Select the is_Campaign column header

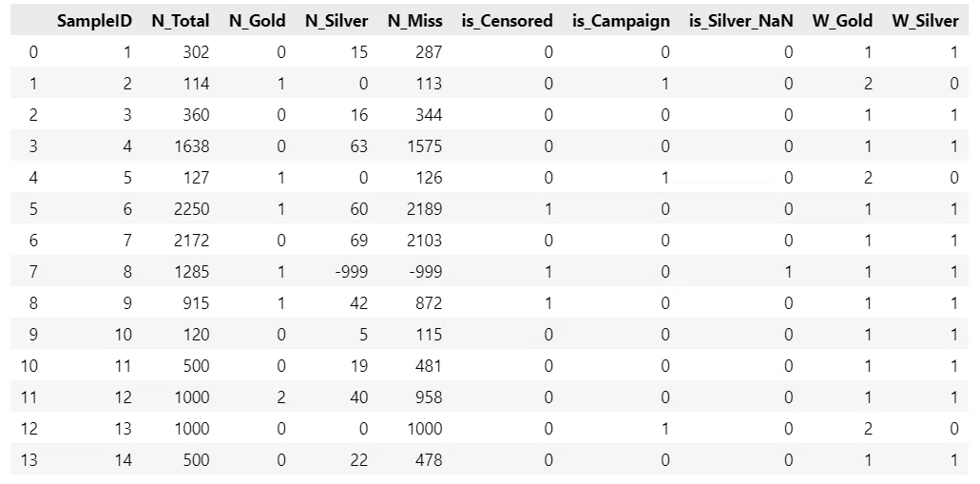(621, 21)
